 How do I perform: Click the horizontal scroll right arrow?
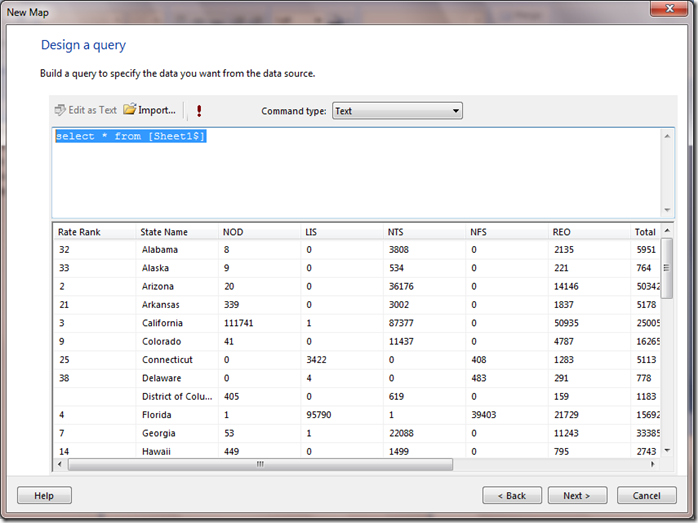point(653,464)
